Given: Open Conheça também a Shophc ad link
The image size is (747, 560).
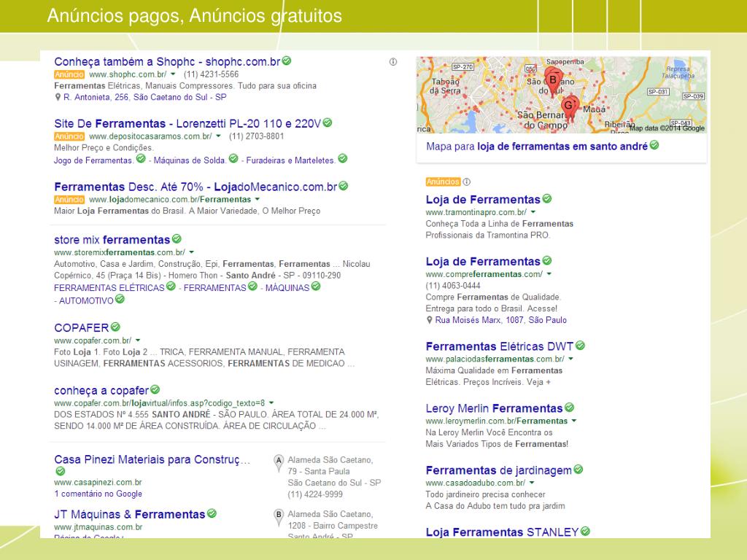Looking at the screenshot, I should pyautogui.click(x=167, y=62).
